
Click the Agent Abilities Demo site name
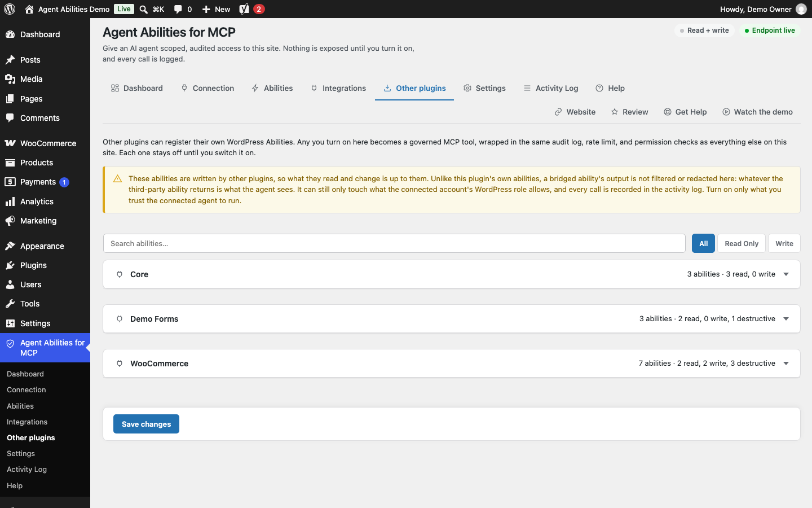[x=74, y=9]
